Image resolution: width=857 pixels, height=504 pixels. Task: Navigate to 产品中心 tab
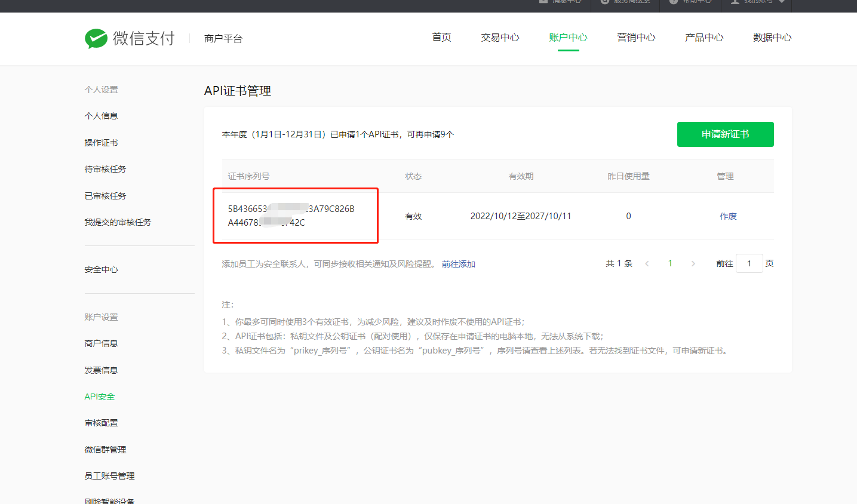click(x=704, y=37)
